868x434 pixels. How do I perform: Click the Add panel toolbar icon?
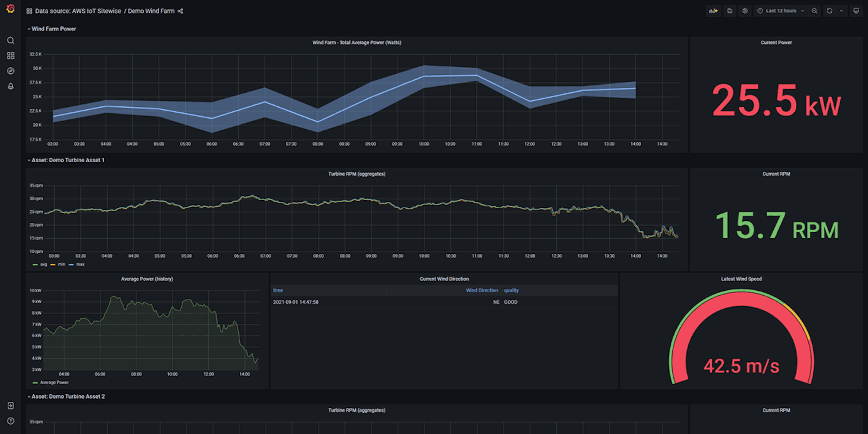click(713, 11)
